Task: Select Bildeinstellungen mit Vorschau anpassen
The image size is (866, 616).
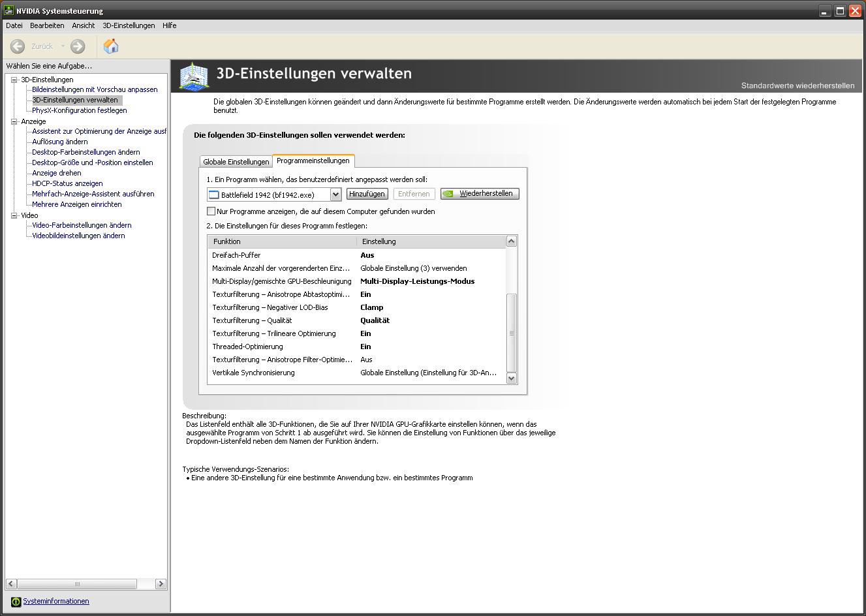Action: tap(95, 89)
